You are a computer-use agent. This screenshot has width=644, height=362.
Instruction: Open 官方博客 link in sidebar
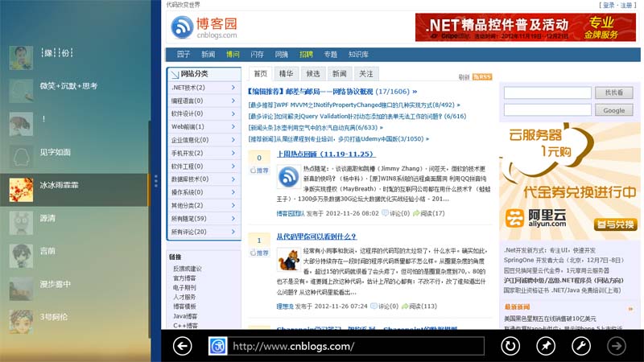[x=184, y=278]
